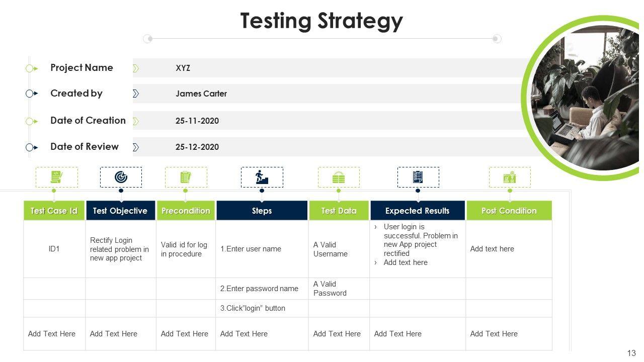The image size is (644, 362).
Task: Select the circle bullet before Created by
Action: [30, 94]
